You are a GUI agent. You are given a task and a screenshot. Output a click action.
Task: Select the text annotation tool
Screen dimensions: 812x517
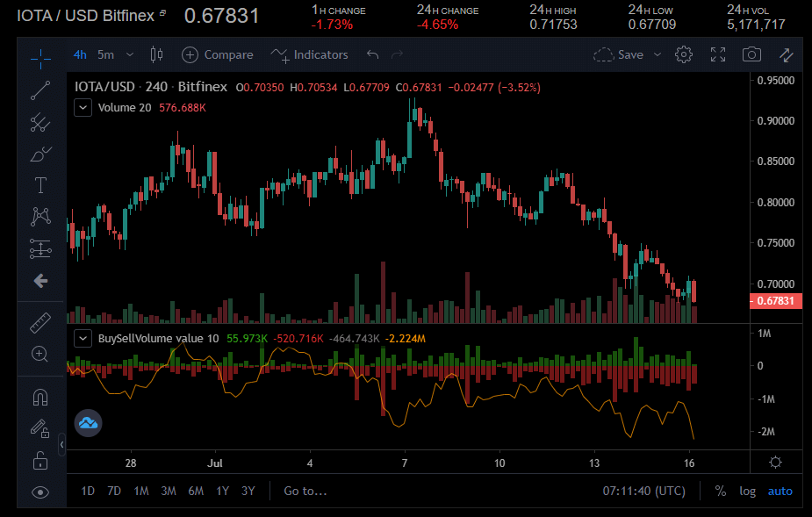[x=40, y=185]
